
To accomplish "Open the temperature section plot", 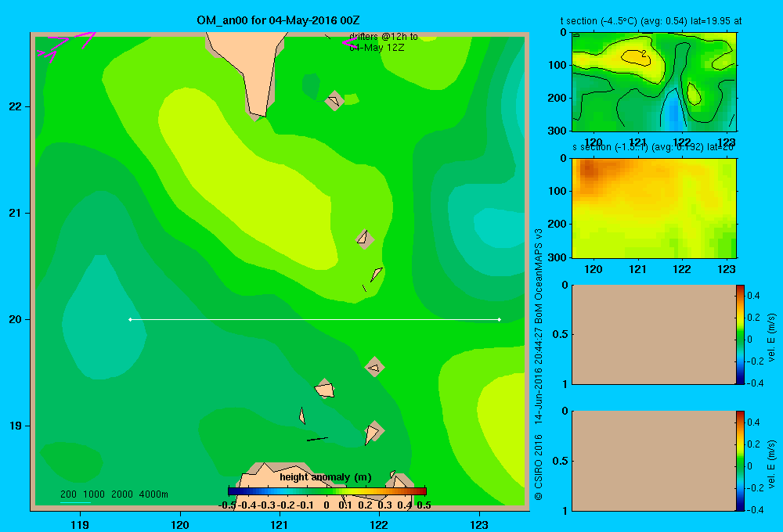I will tap(654, 82).
